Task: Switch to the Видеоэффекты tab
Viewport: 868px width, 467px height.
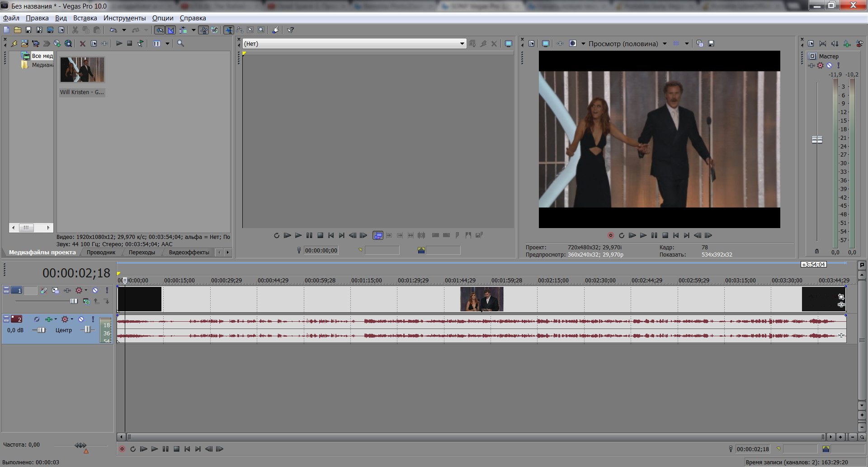Action: pos(189,253)
